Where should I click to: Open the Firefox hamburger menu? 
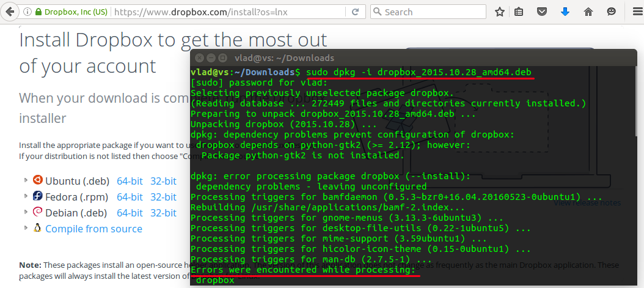[637, 12]
